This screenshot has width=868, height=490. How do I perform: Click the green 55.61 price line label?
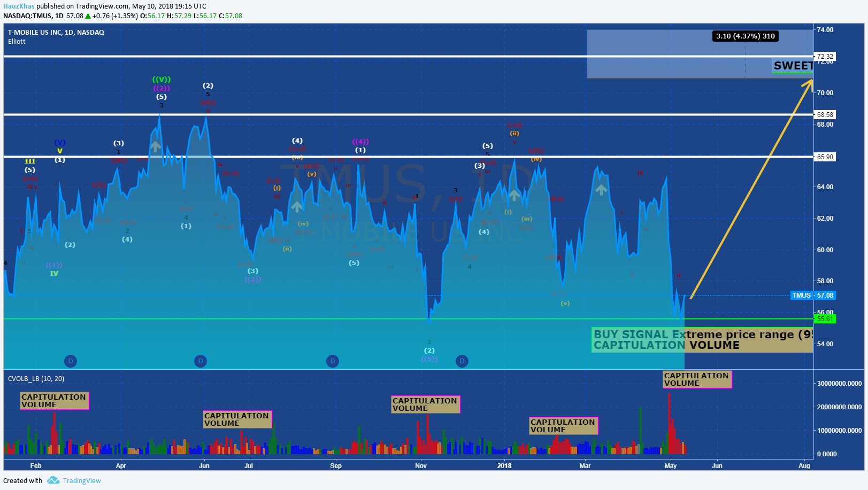point(825,319)
